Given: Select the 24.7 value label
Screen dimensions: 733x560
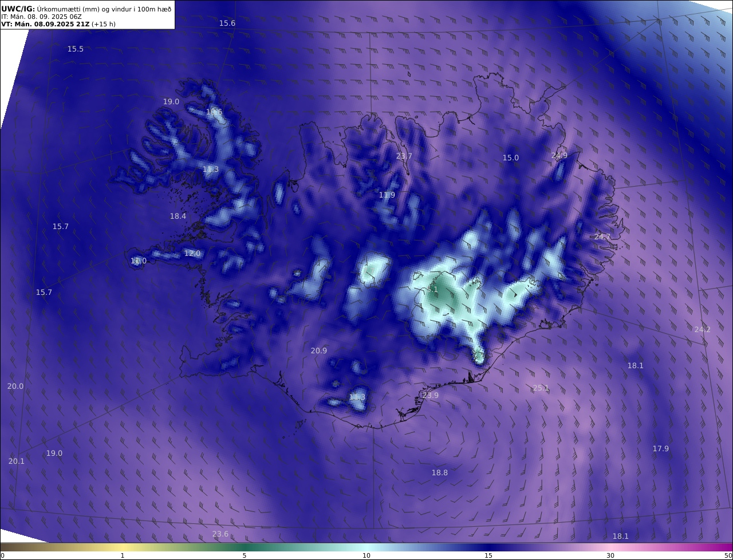Looking at the screenshot, I should coord(602,237).
